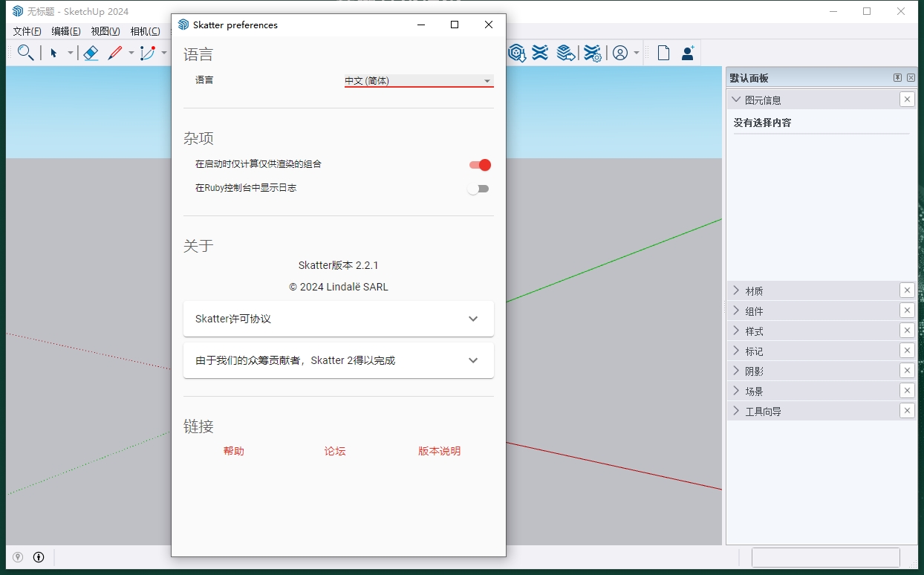
Task: Open the 语言 language dropdown
Action: click(x=418, y=81)
